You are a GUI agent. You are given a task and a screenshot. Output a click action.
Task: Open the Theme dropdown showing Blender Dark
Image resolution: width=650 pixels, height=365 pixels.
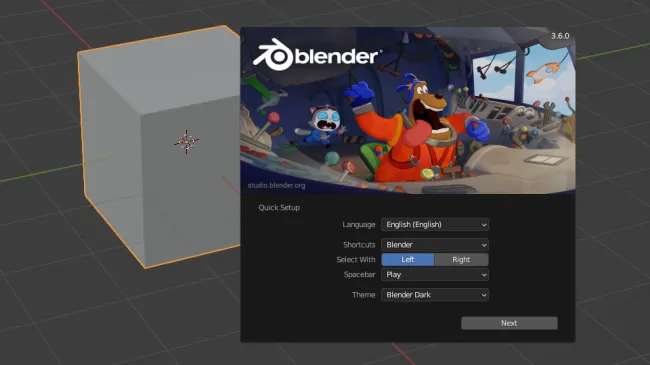tap(435, 295)
